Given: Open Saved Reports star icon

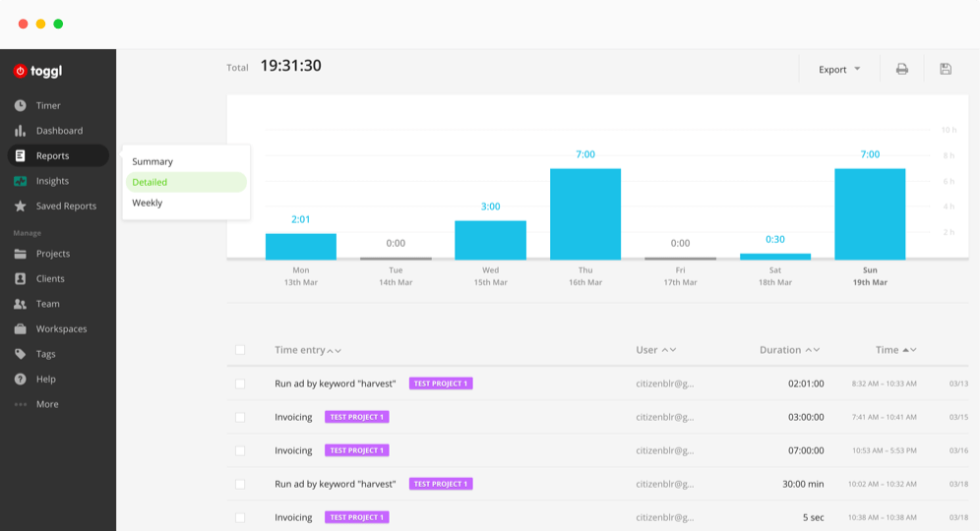Looking at the screenshot, I should point(20,206).
